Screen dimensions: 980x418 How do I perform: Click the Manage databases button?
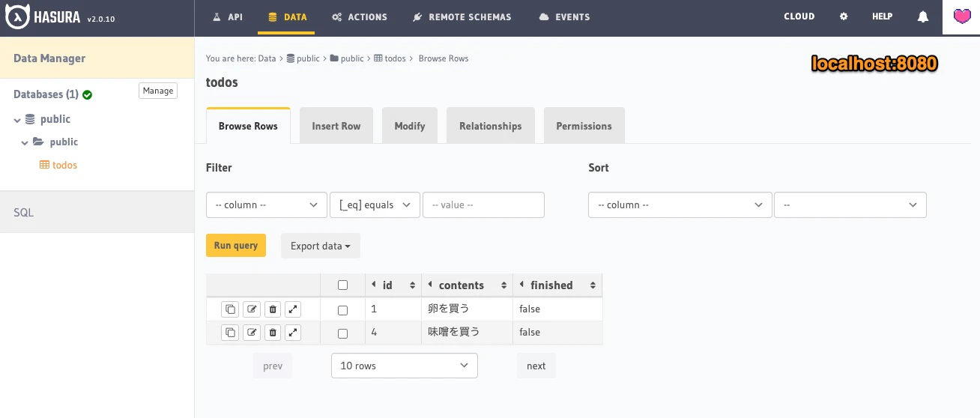point(158,91)
